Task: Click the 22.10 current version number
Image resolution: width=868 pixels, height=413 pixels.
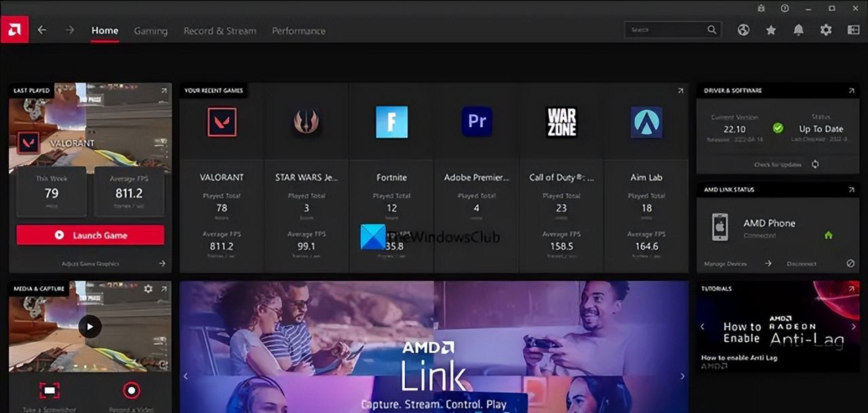Action: point(734,129)
